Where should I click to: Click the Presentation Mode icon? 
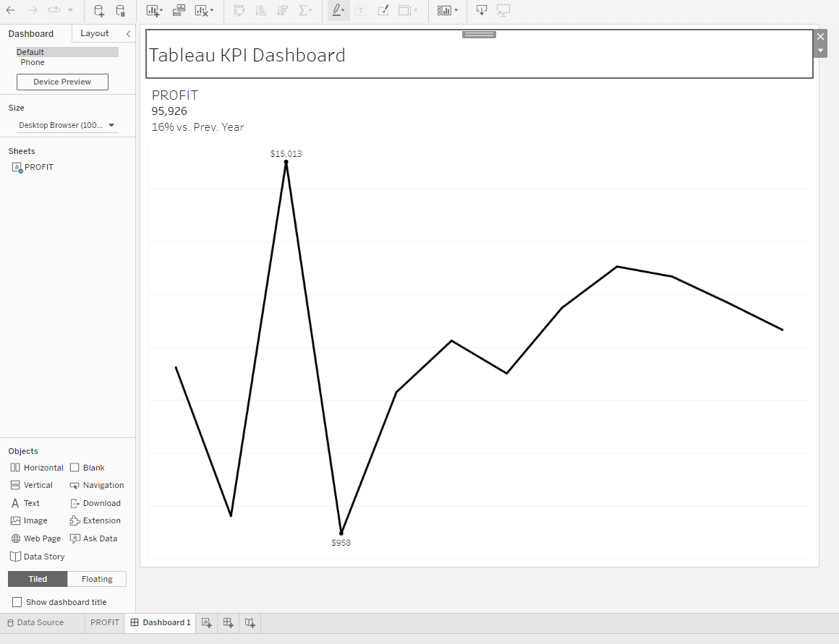[x=503, y=11]
